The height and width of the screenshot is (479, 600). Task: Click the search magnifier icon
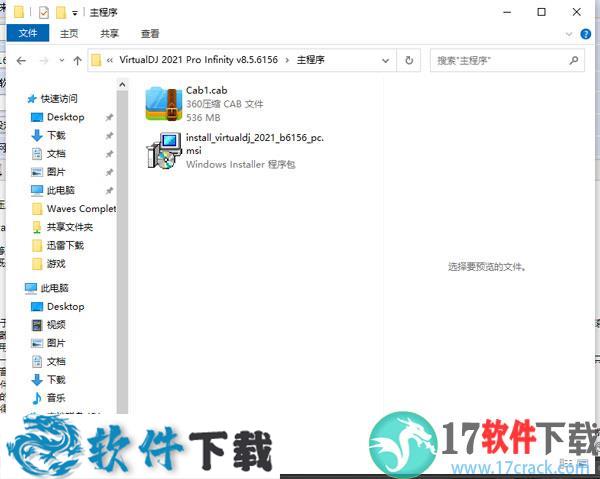pyautogui.click(x=574, y=60)
